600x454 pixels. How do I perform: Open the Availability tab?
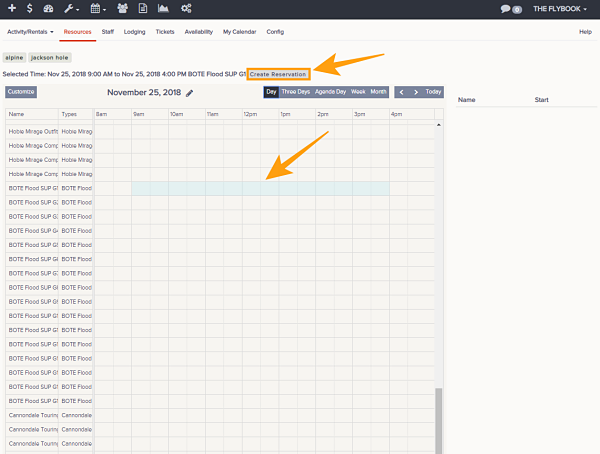(199, 32)
